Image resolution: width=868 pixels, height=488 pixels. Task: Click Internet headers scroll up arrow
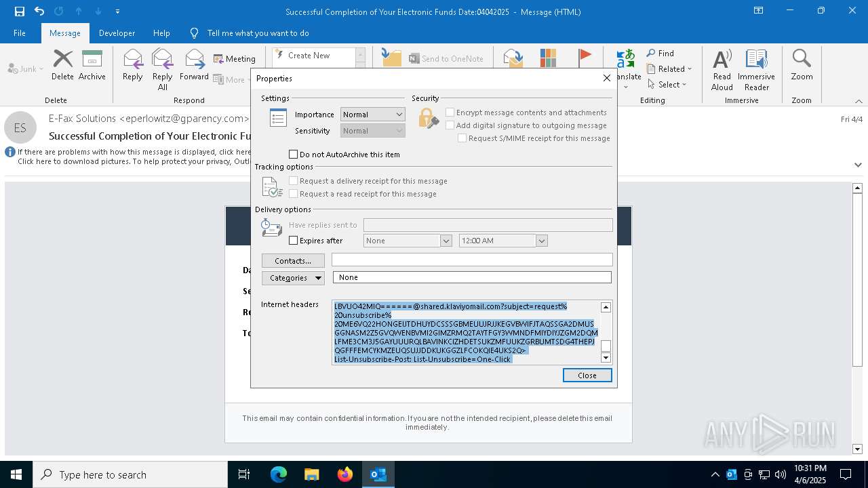click(x=606, y=307)
